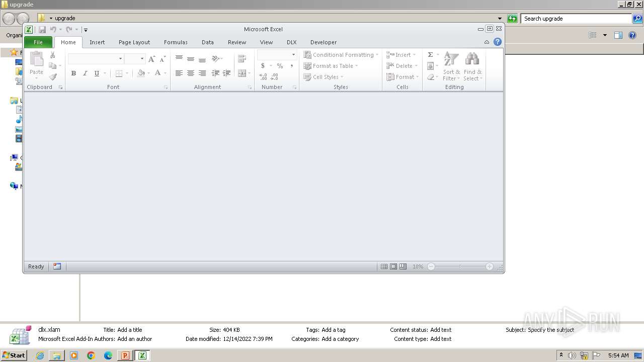Decrease the indent
Screen dimensions: 644x362
coord(215,73)
